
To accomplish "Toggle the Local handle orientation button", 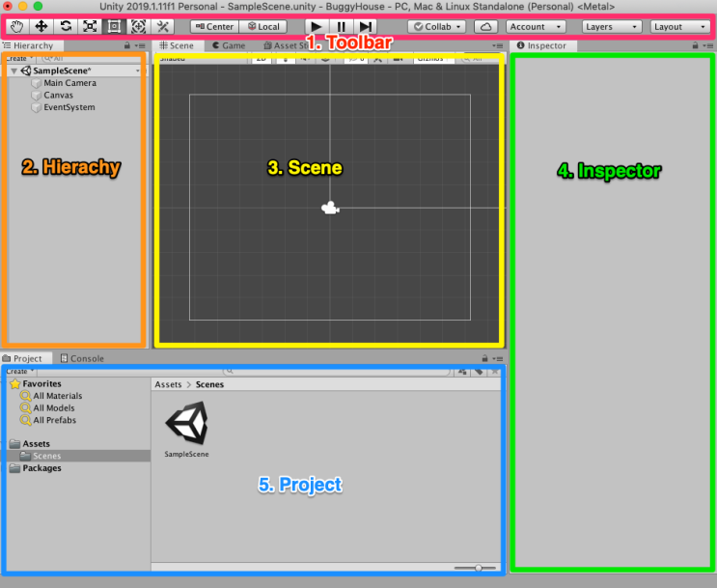I will click(263, 27).
